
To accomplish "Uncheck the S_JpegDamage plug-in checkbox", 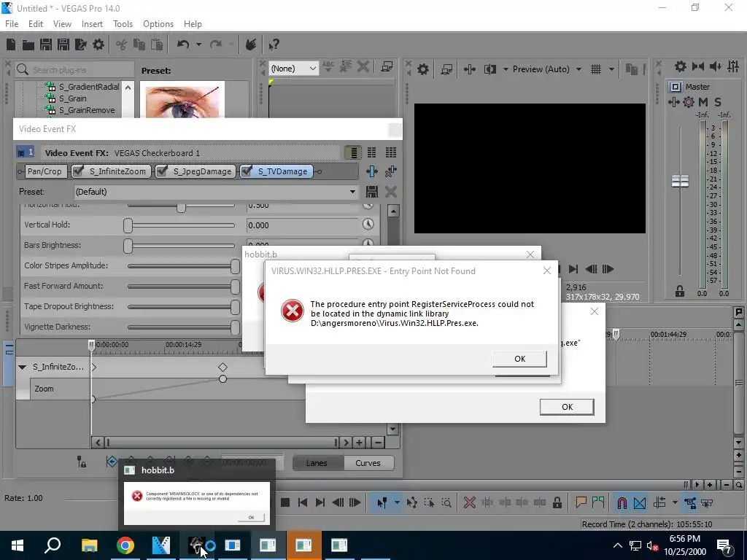I will pos(163,171).
